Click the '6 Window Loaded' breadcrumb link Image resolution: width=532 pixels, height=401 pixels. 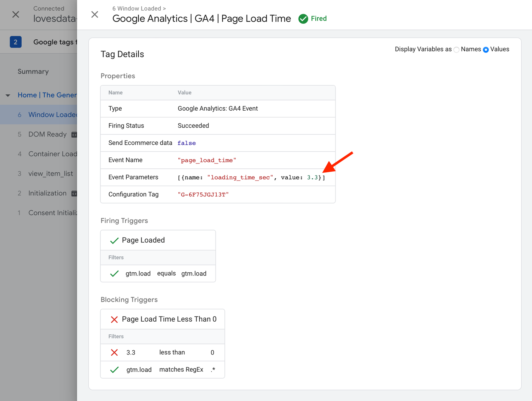137,9
